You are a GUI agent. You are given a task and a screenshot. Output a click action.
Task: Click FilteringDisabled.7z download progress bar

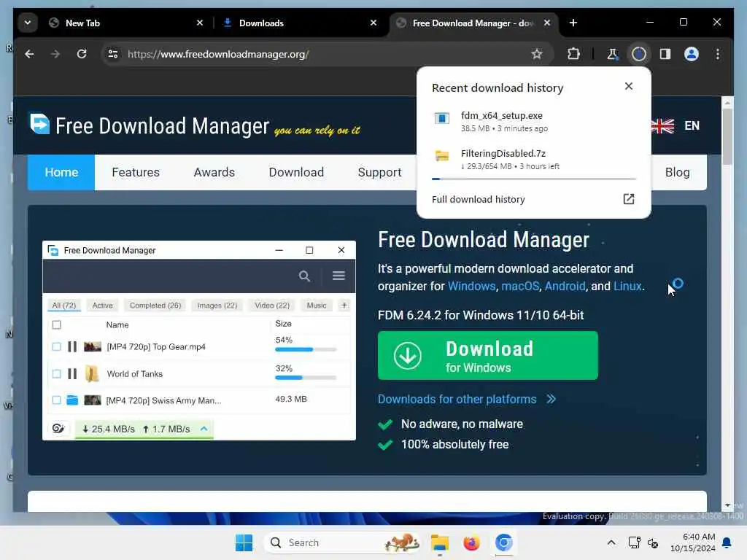[x=533, y=179]
